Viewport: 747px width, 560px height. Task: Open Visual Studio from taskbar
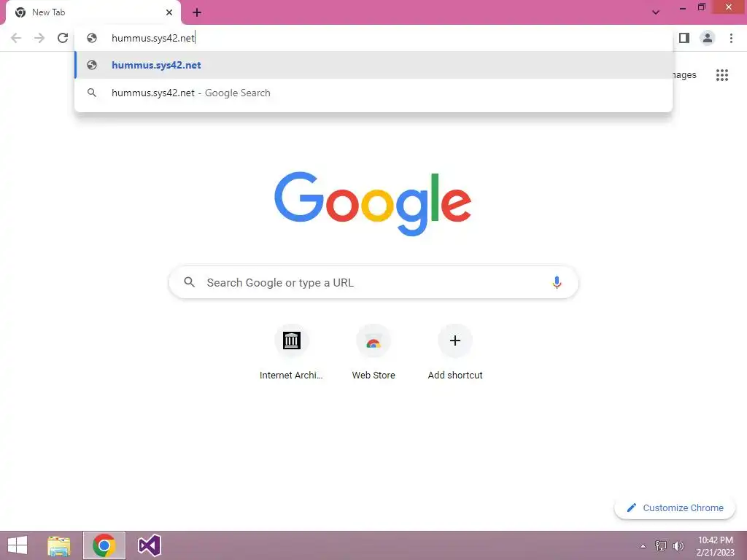[x=149, y=545]
